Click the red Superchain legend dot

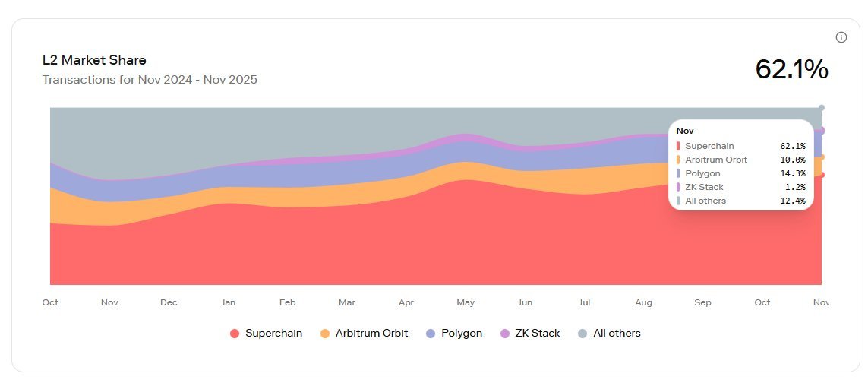(x=235, y=334)
